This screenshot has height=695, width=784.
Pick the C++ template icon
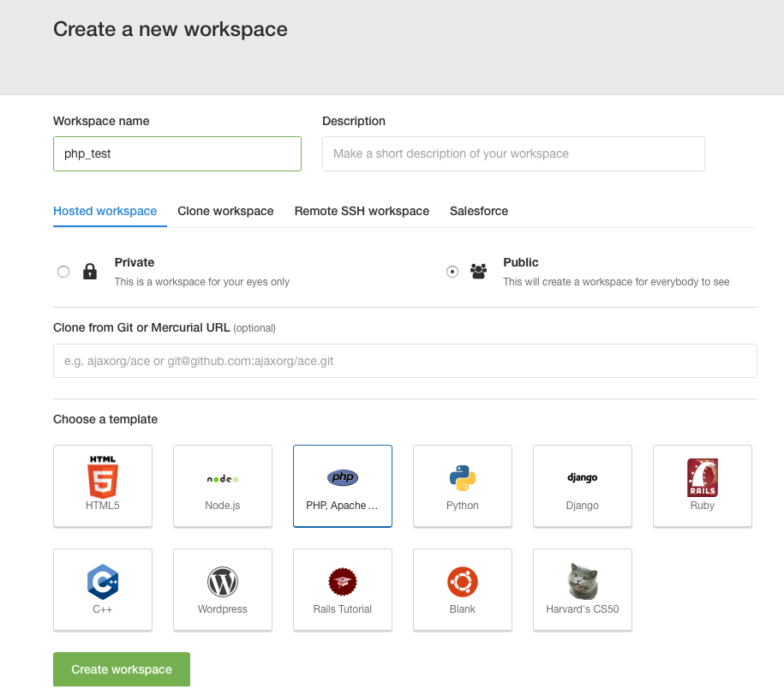pos(103,583)
